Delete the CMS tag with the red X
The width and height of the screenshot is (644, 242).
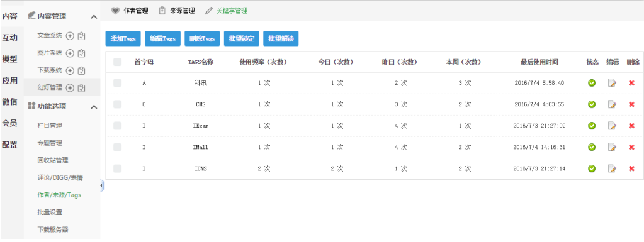pos(631,104)
